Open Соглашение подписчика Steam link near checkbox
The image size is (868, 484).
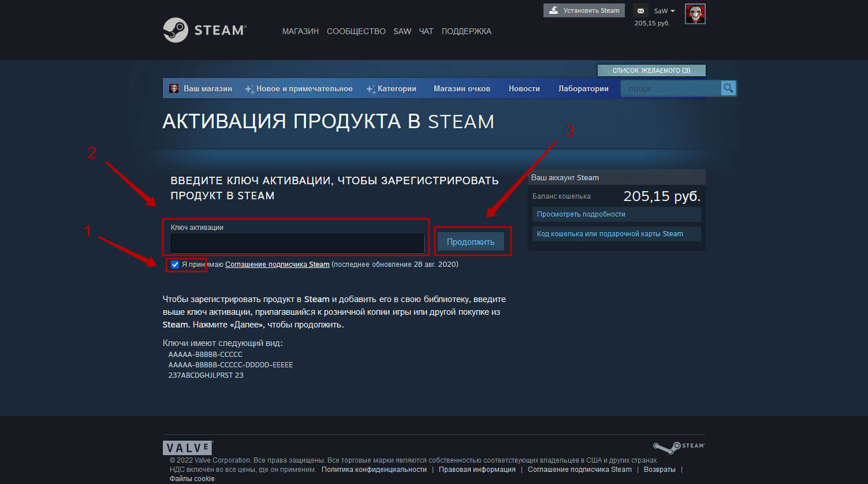click(x=277, y=265)
